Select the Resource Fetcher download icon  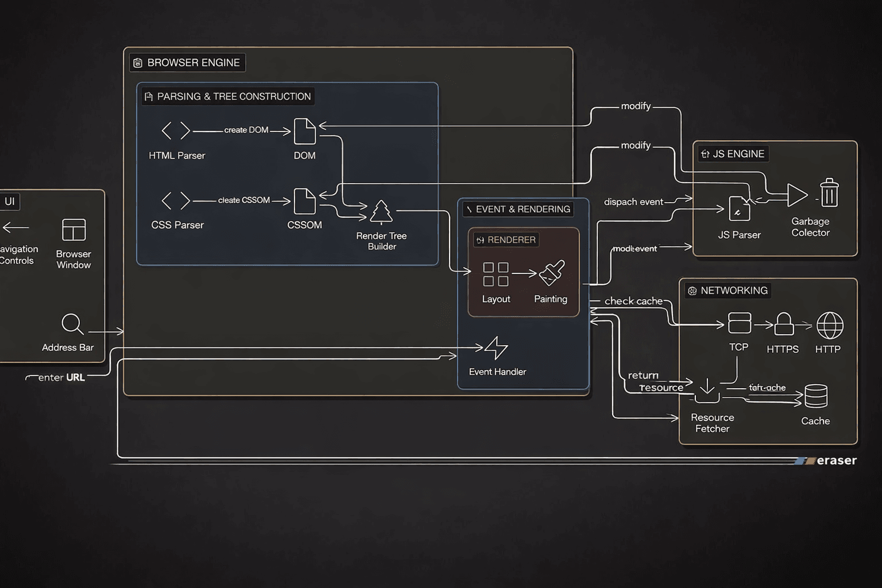707,390
